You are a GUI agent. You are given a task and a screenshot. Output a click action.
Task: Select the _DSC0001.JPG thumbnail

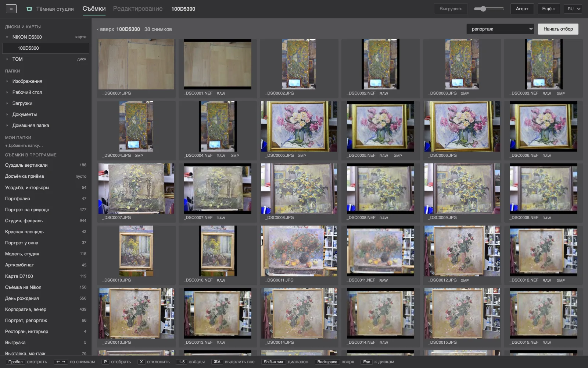pos(136,64)
